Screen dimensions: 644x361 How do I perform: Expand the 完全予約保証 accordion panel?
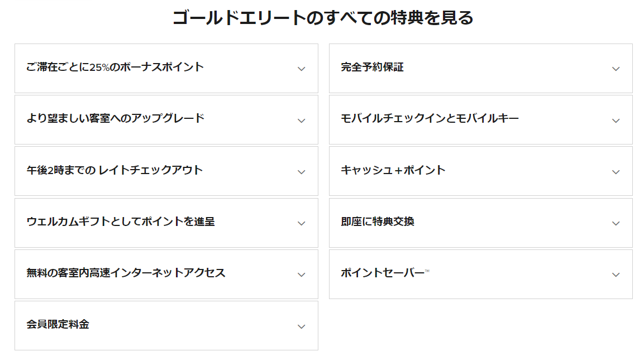coord(616,69)
